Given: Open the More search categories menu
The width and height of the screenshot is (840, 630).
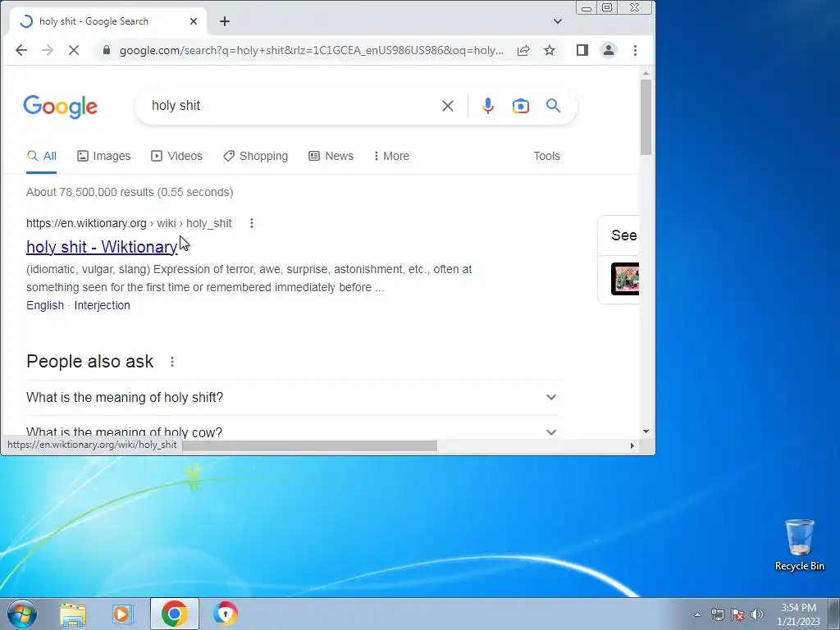Looking at the screenshot, I should pyautogui.click(x=391, y=156).
